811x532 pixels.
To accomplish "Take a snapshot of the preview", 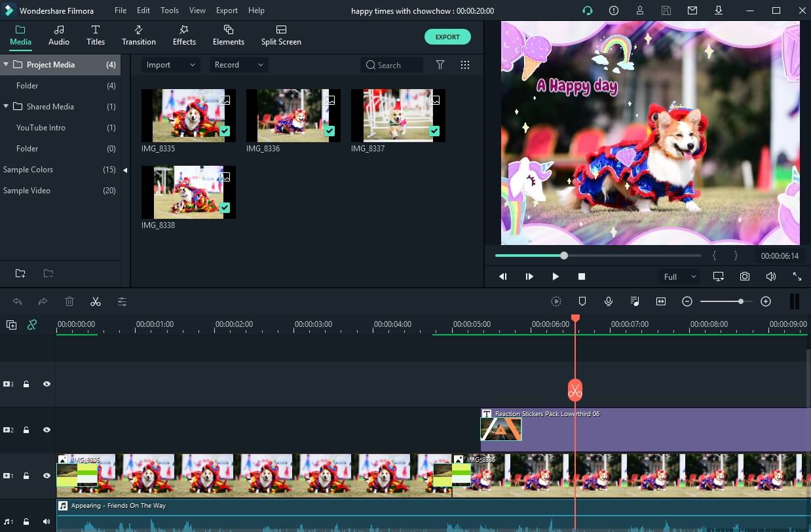I will click(x=745, y=276).
